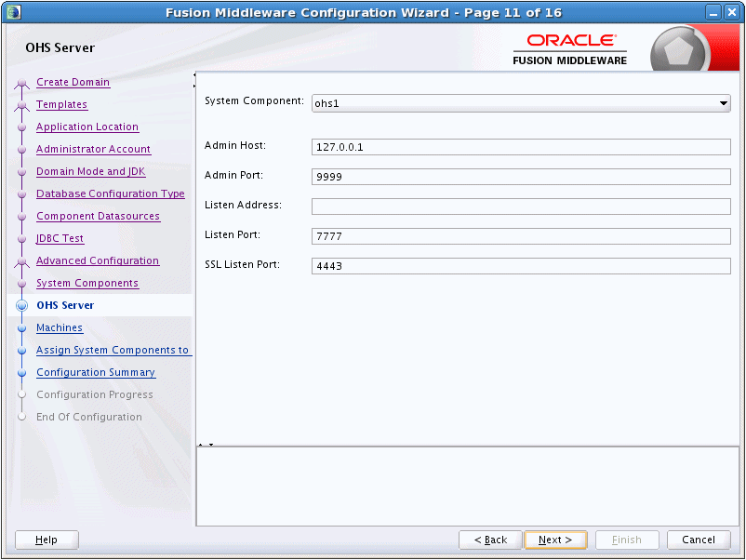Click the message pane splitter collapse arrows
Screen dimensions: 746x560
tap(206, 445)
